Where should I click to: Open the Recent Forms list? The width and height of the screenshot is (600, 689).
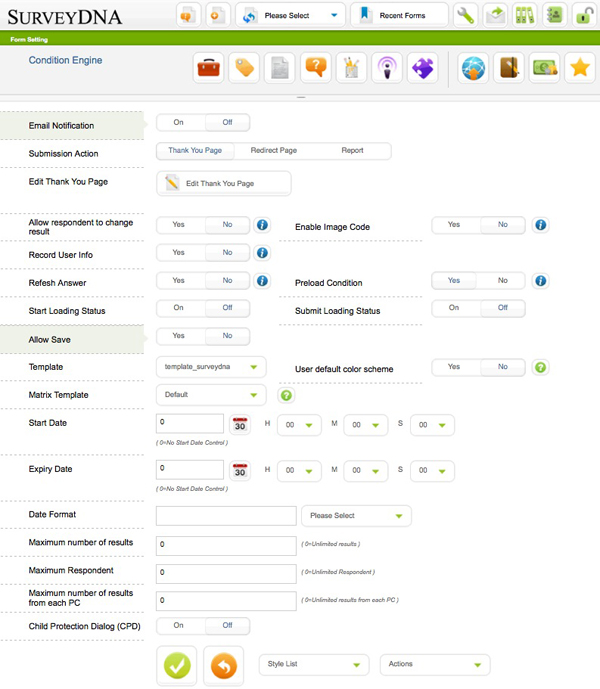(400, 15)
